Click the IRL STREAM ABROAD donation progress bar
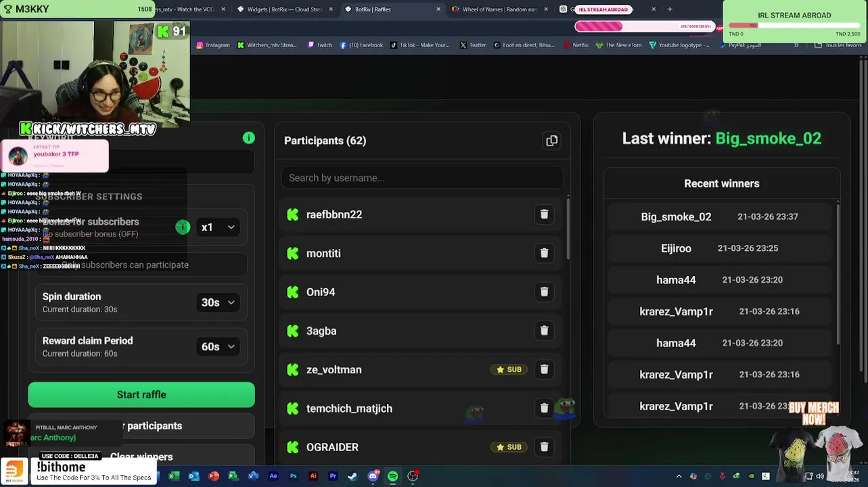 [794, 26]
